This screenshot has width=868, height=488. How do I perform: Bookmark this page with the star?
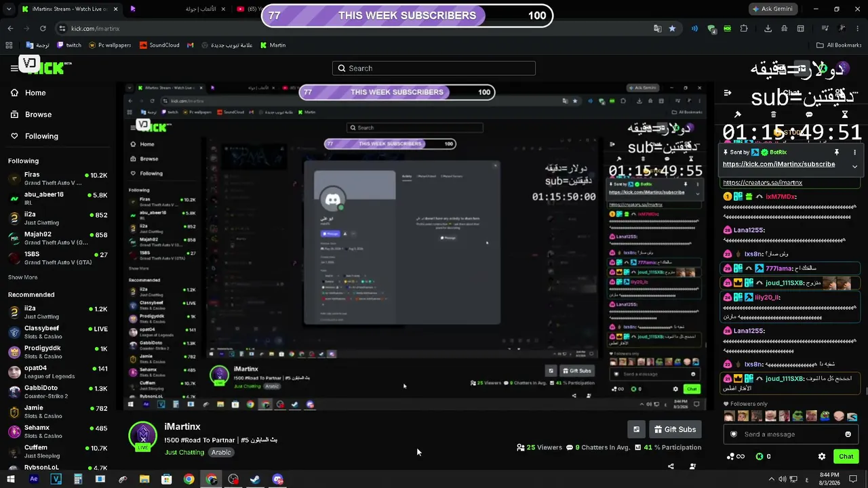pos(672,28)
